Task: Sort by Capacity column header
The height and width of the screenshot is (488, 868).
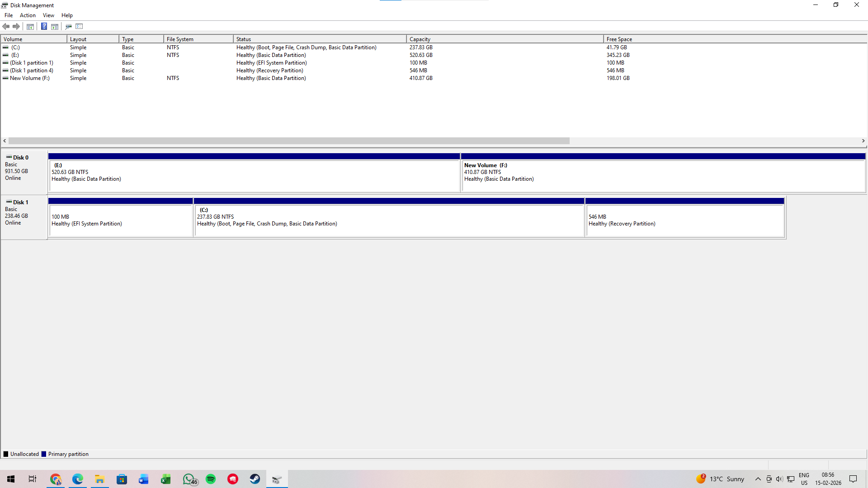Action: pos(420,39)
